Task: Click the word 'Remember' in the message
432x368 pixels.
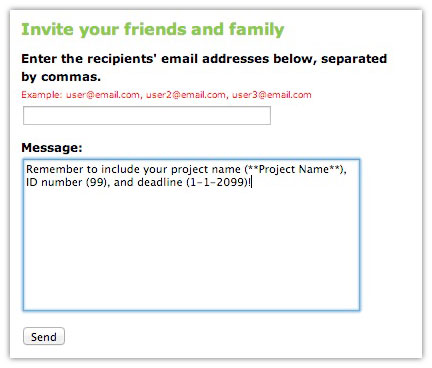Action: (x=55, y=169)
